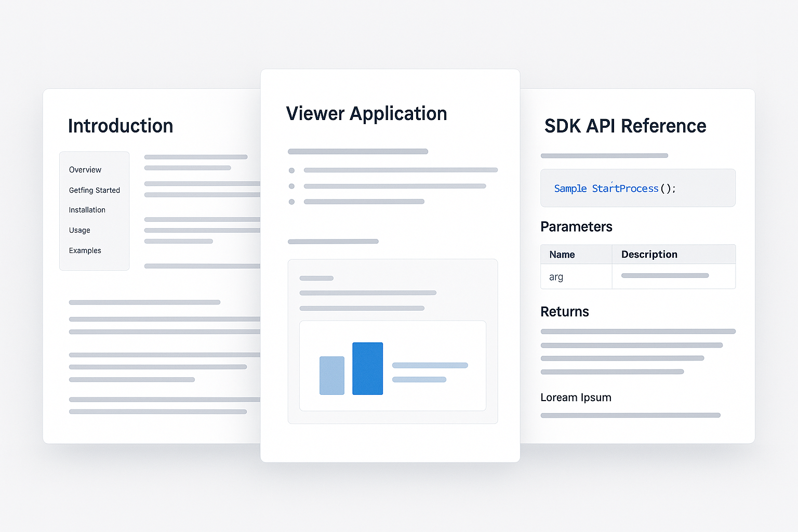
Task: Jump to the Returns section heading
Action: coord(565,312)
